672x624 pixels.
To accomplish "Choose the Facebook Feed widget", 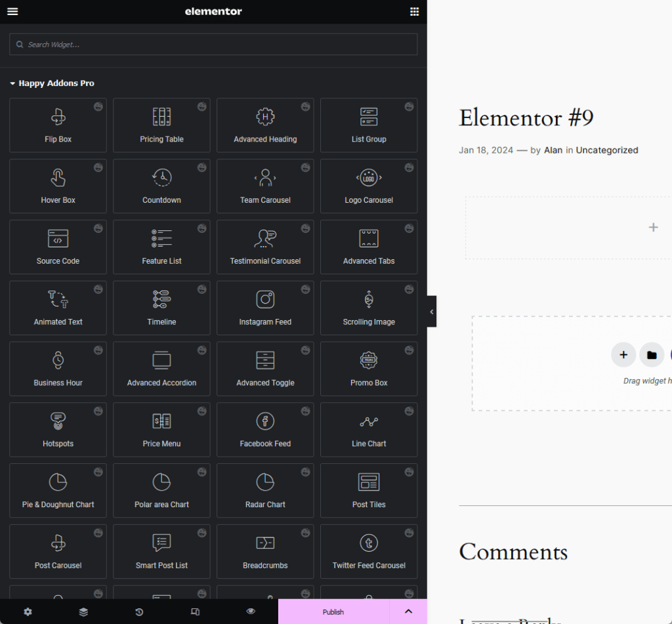I will (x=265, y=429).
